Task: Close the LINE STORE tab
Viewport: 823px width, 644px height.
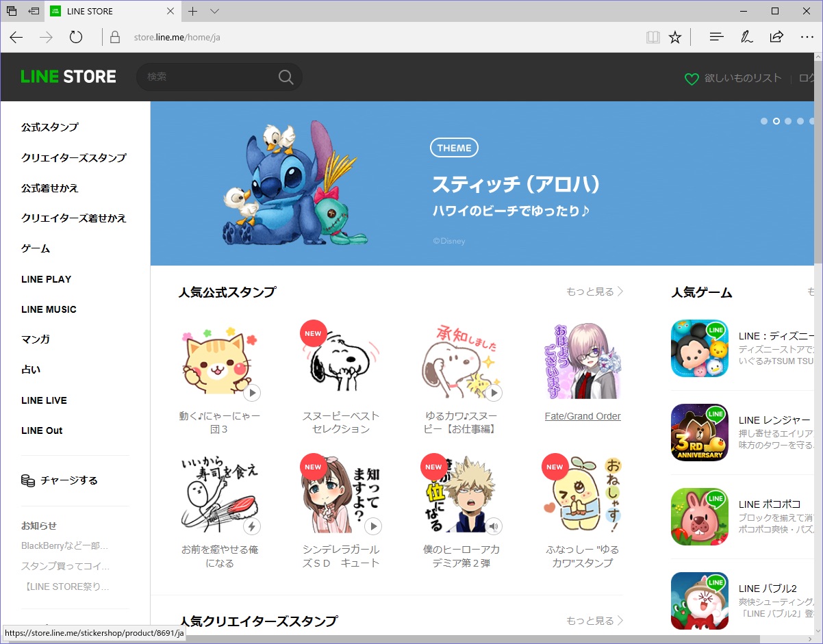Action: click(170, 11)
